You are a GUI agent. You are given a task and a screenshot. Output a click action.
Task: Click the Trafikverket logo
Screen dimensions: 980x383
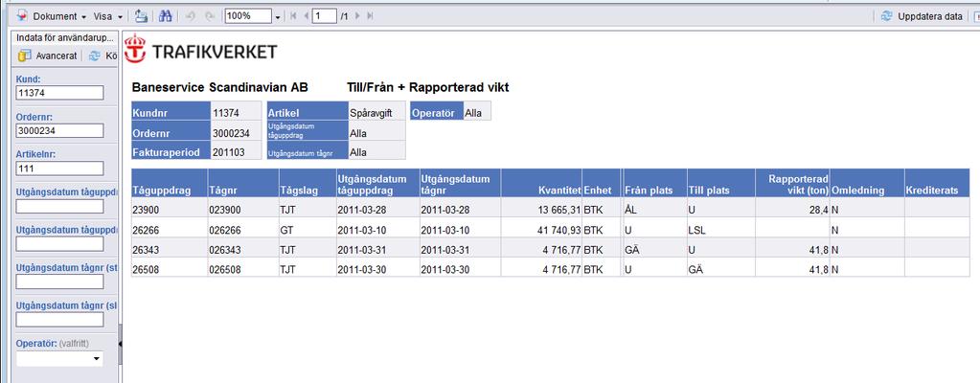click(x=200, y=50)
